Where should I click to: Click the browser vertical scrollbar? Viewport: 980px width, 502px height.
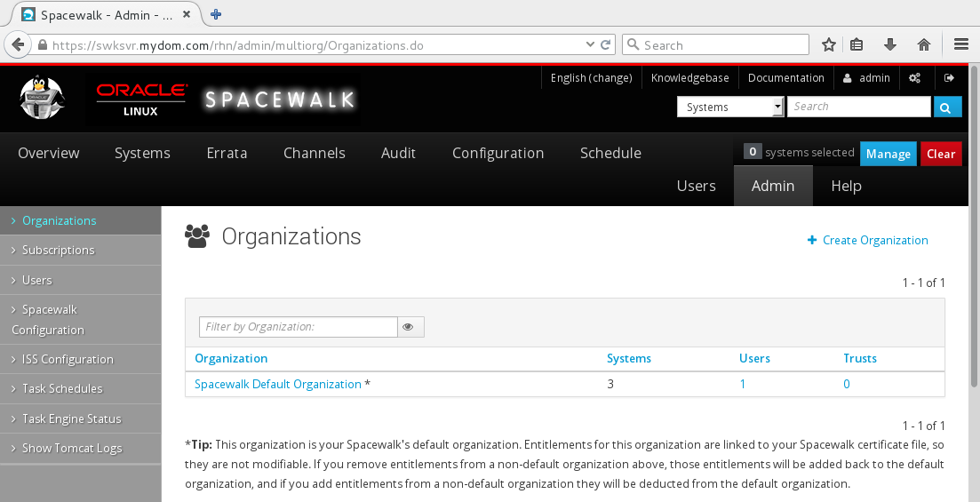pyautogui.click(x=975, y=225)
